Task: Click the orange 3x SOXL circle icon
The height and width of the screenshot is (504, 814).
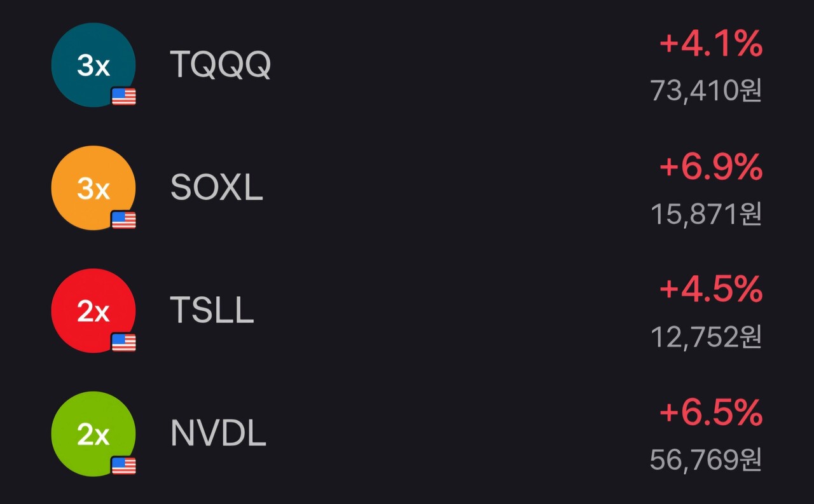Action: pos(93,188)
